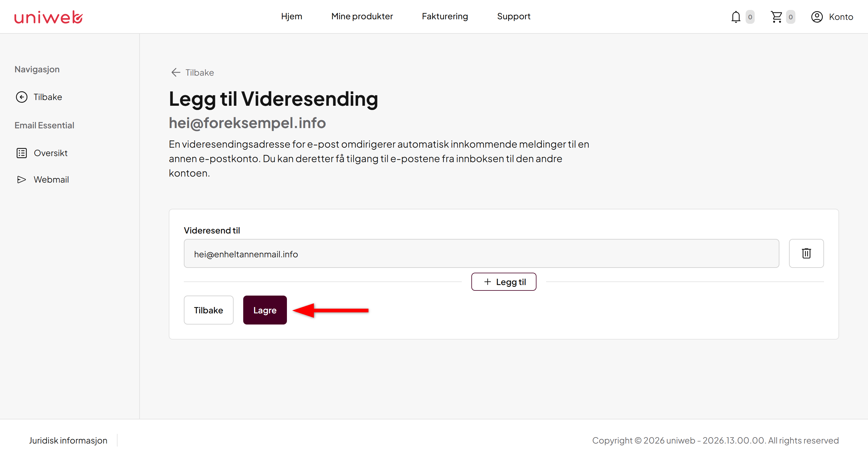Open the Juridisk informasjon footer link
Viewport: 868px width, 461px height.
[68, 440]
